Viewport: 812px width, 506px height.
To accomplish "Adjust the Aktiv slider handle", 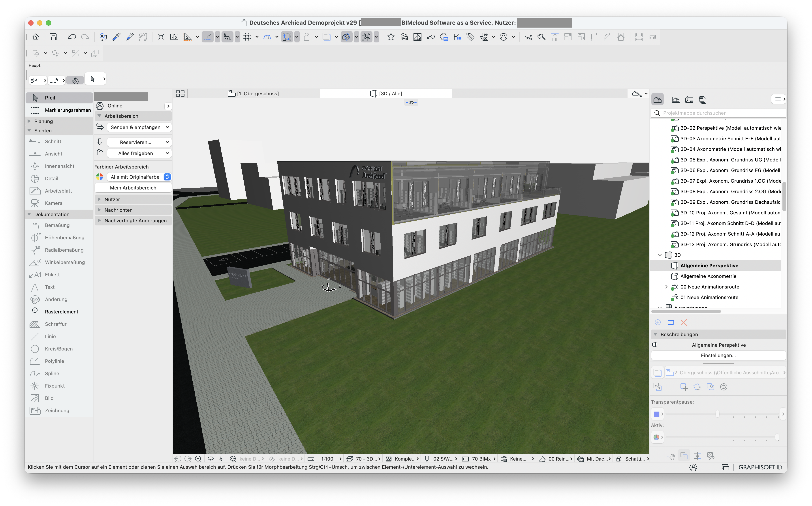I will [776, 438].
